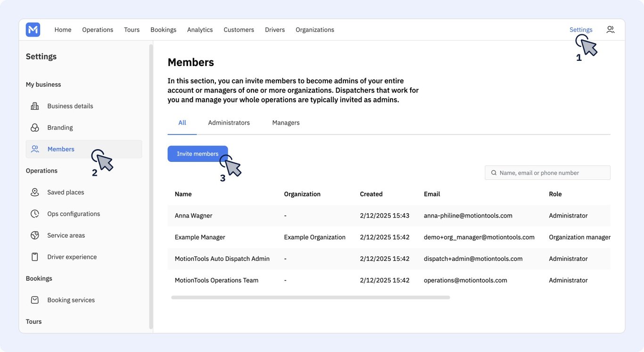Image resolution: width=644 pixels, height=352 pixels.
Task: Select the All tab
Action: click(x=182, y=123)
